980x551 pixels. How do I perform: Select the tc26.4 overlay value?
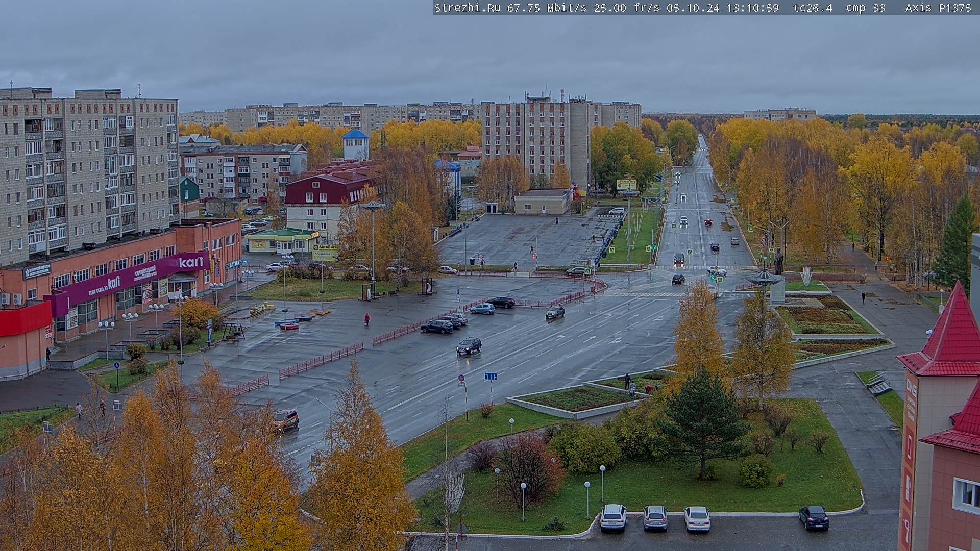(x=813, y=8)
